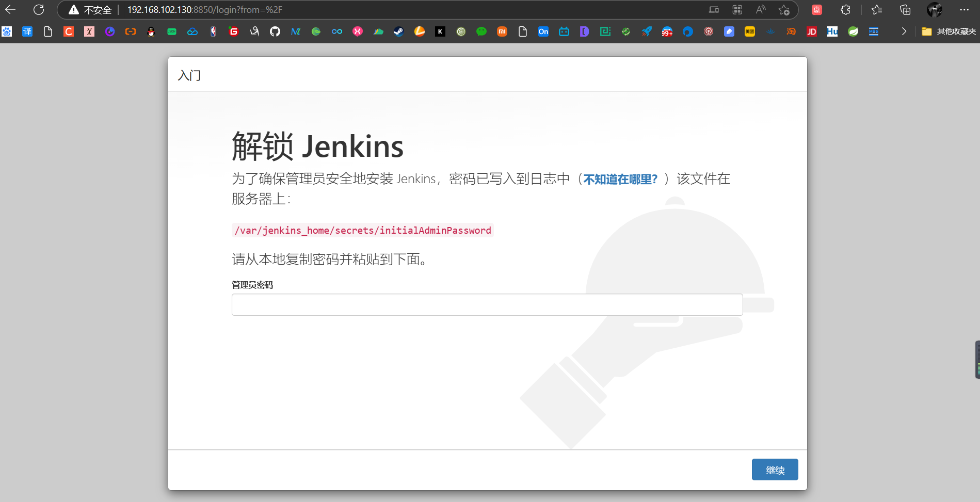980x502 pixels.
Task: Click the 继续 button
Action: tap(775, 469)
